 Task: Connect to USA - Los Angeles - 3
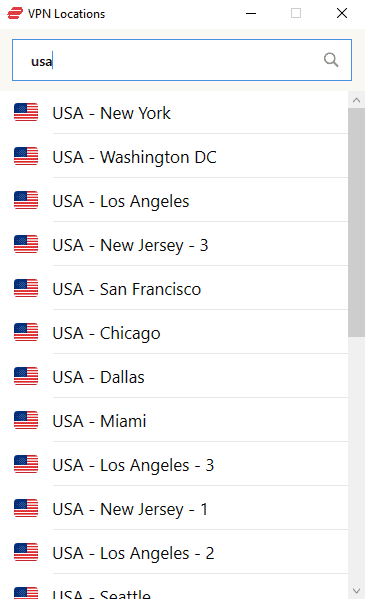pos(174,464)
